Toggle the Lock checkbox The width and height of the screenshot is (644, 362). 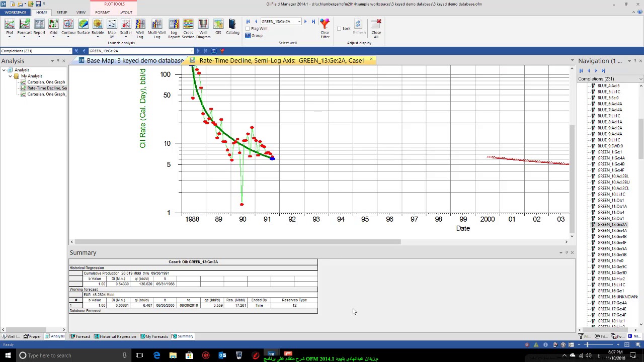339,29
